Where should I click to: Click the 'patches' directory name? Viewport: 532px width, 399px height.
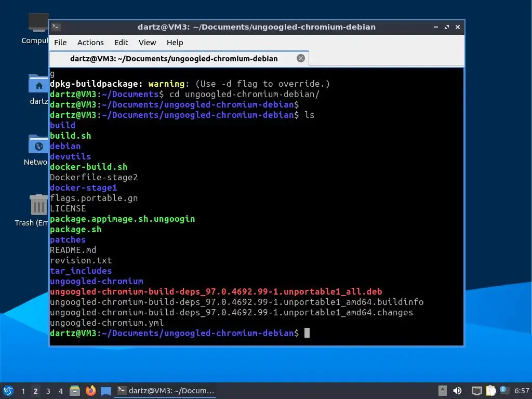pyautogui.click(x=68, y=240)
